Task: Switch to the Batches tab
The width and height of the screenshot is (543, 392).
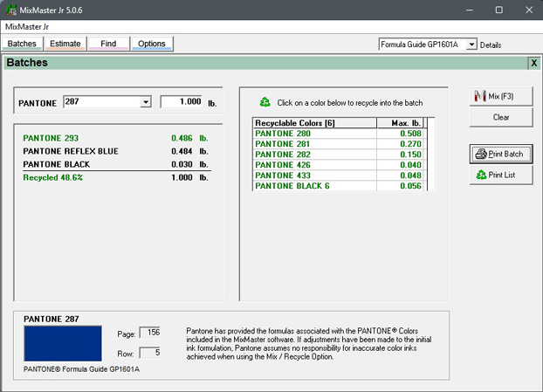Action: click(x=22, y=44)
